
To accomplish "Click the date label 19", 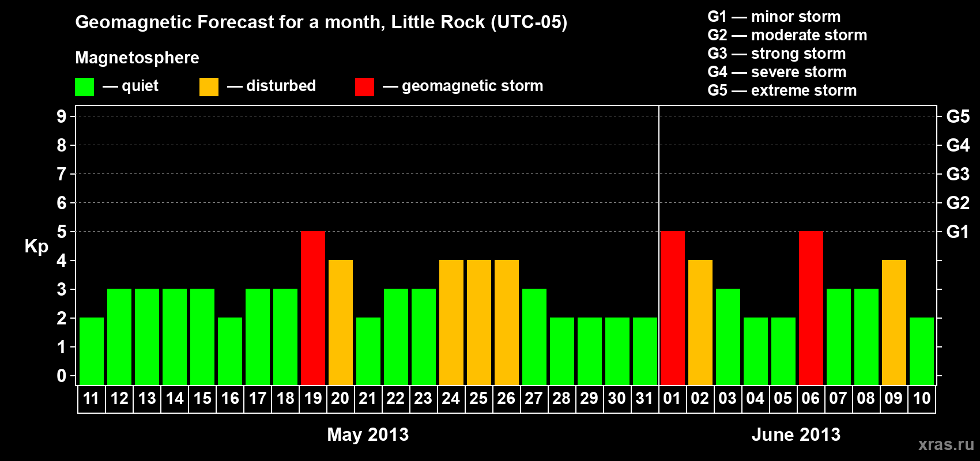I will [x=313, y=399].
